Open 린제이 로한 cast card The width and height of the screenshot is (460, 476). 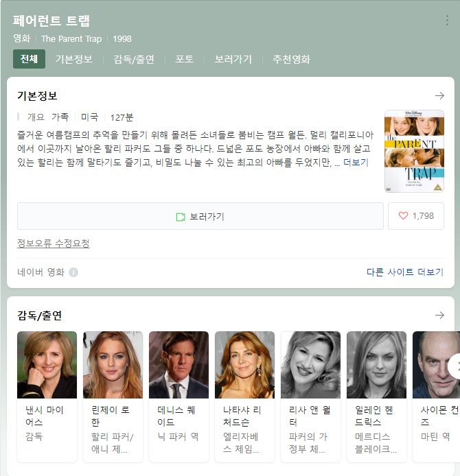pyautogui.click(x=113, y=365)
